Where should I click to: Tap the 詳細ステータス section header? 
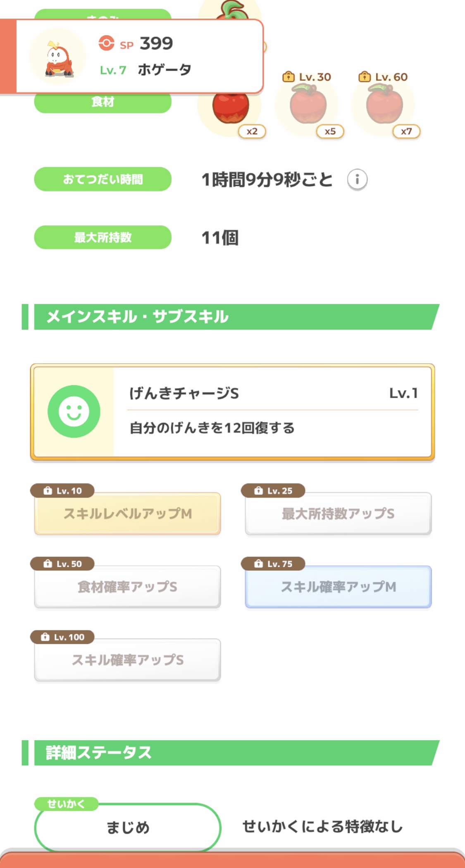(x=231, y=753)
